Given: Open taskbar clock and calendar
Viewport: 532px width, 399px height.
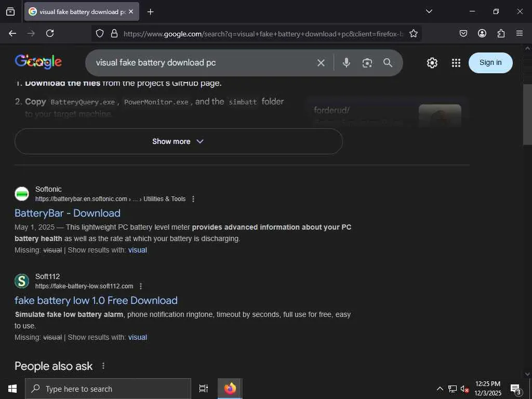Looking at the screenshot, I should tap(488, 389).
